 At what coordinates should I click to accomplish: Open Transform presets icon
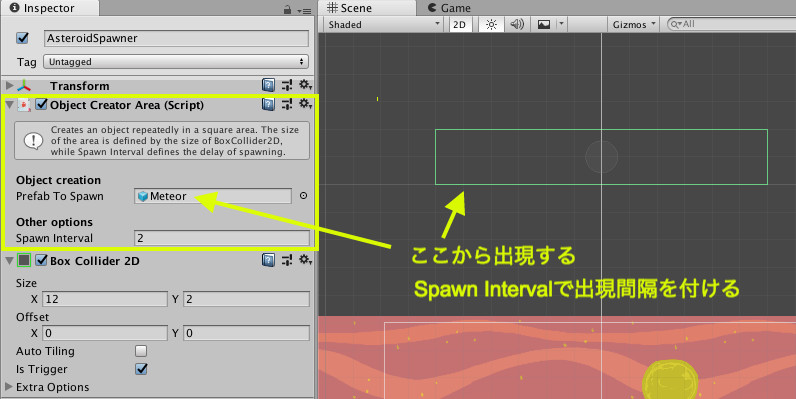click(x=287, y=85)
